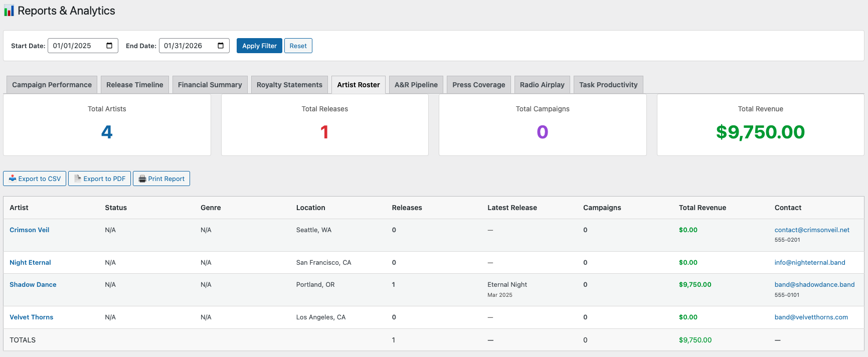Switch to the Campaign Performance tab
This screenshot has height=357, width=868.
click(52, 85)
